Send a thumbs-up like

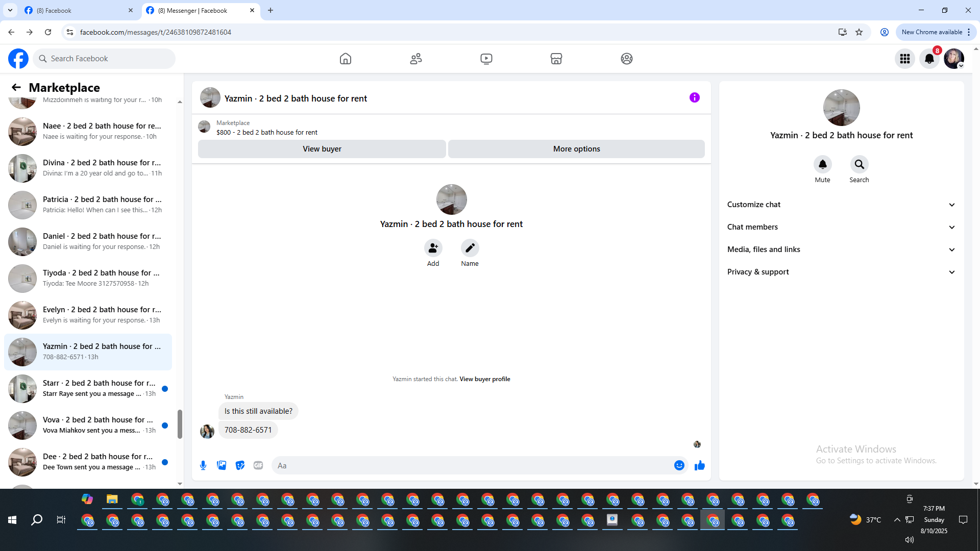tap(699, 465)
